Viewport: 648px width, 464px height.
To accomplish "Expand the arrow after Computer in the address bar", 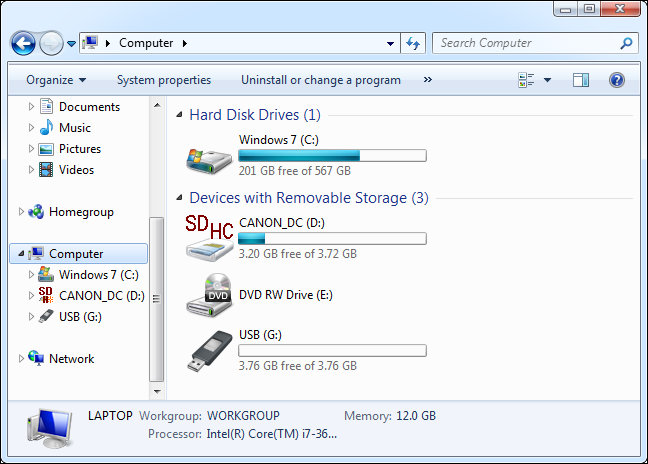I will coord(185,43).
